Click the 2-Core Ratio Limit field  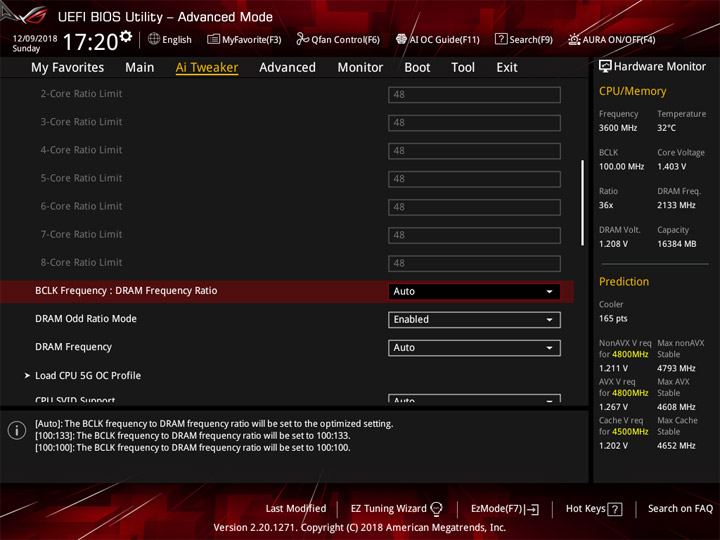[x=474, y=95]
